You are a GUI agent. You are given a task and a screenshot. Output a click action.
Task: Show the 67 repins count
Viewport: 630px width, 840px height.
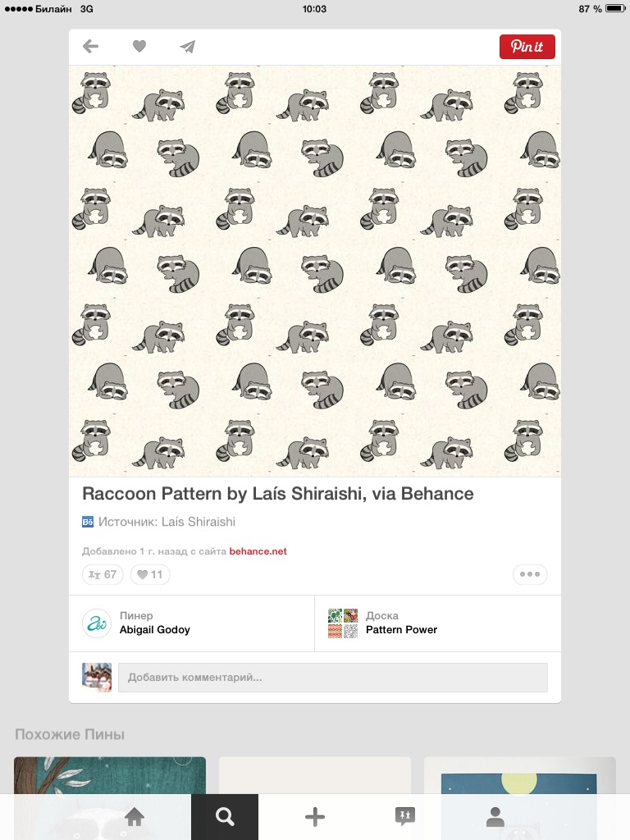click(103, 574)
